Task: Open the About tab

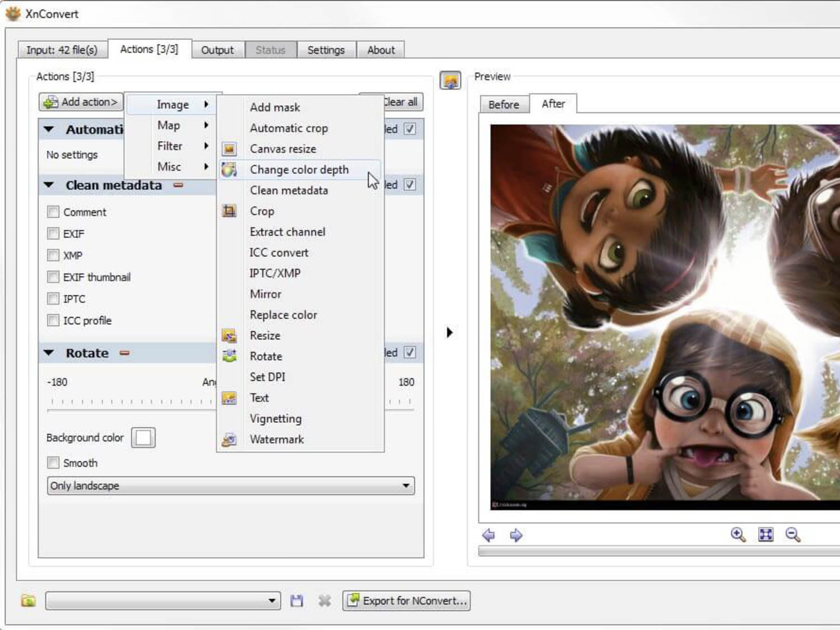Action: [x=381, y=50]
